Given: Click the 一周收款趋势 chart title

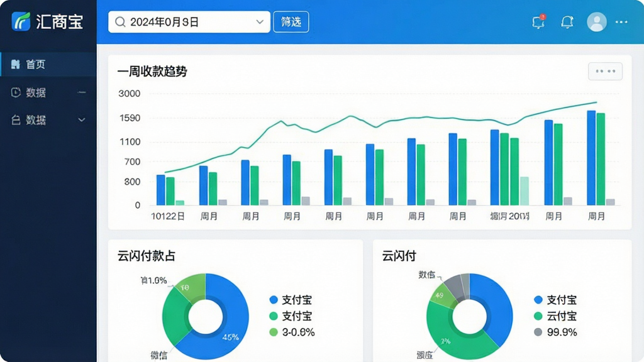Looking at the screenshot, I should click(x=152, y=72).
